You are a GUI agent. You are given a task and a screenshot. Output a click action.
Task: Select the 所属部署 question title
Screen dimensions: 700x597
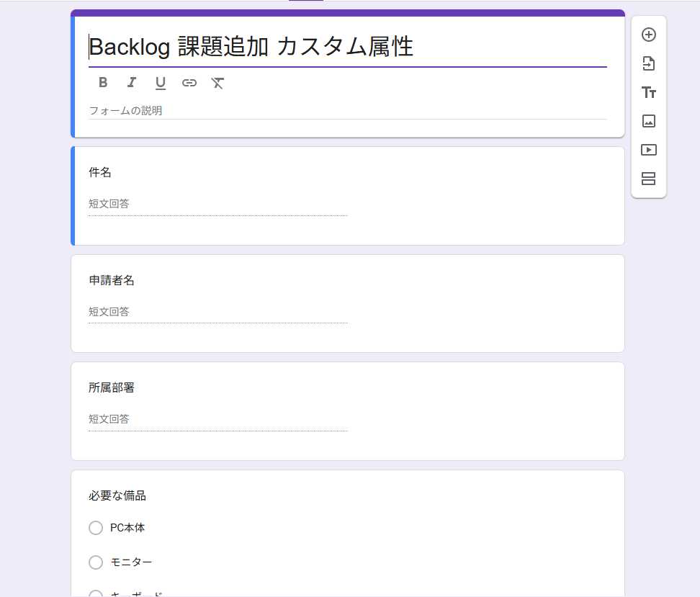click(112, 388)
